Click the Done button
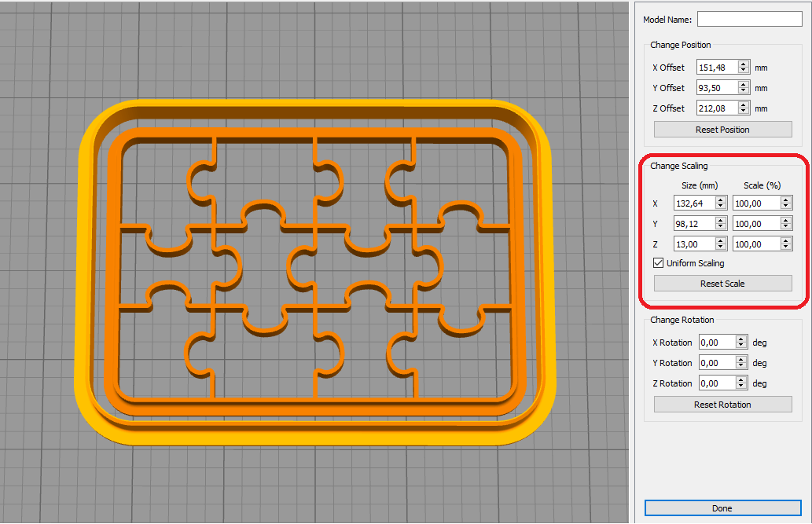This screenshot has height=524, width=812. click(722, 508)
